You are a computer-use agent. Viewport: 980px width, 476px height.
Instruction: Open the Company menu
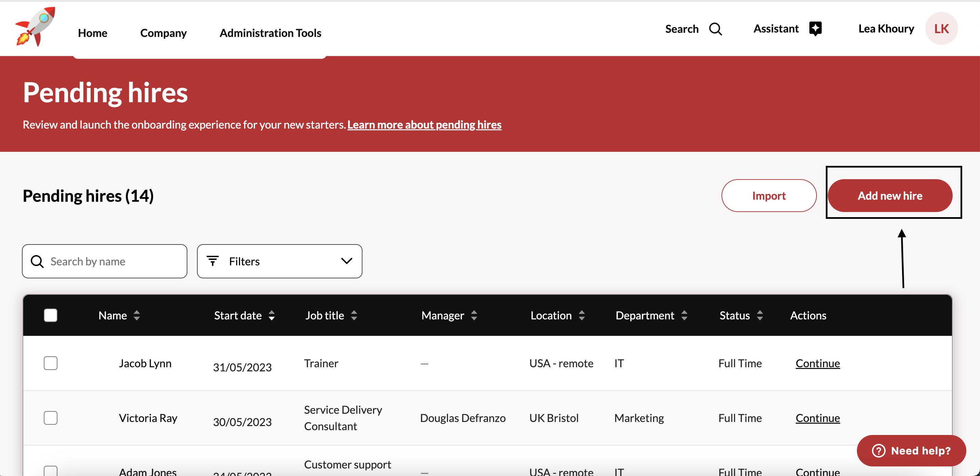(163, 33)
